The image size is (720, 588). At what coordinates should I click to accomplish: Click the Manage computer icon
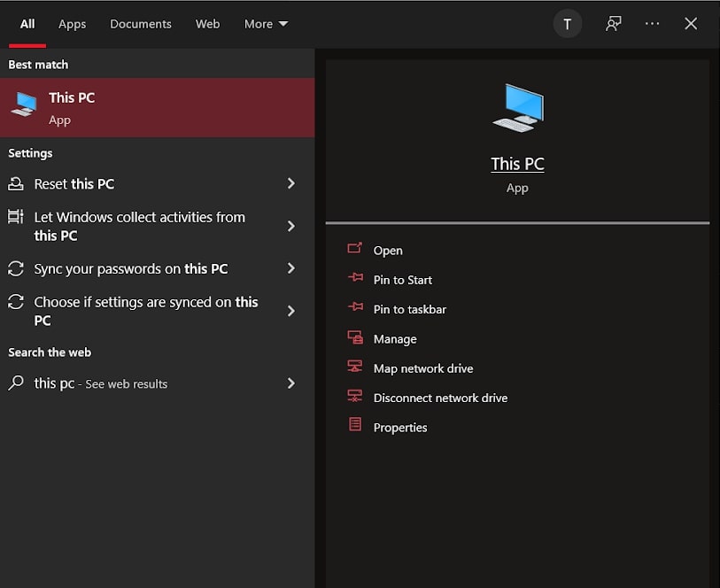click(x=355, y=337)
